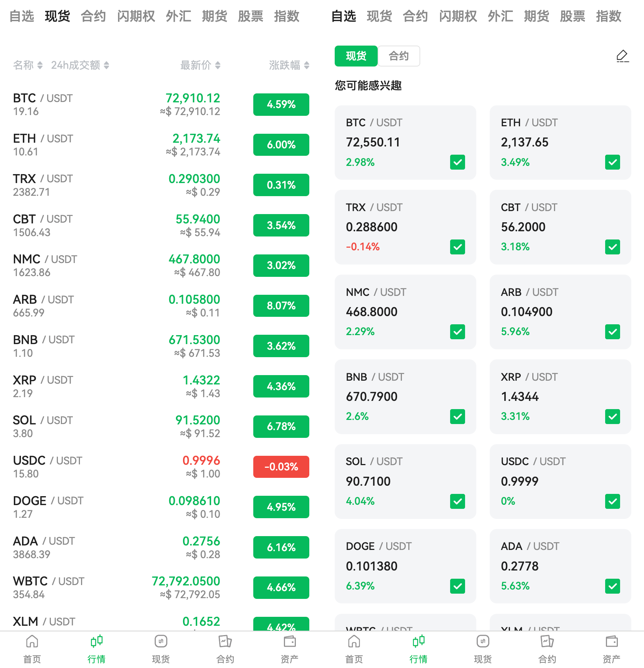Viewport: 644px width, 668px height.
Task: Open the 首页 home icon in left panel
Action: tap(32, 642)
